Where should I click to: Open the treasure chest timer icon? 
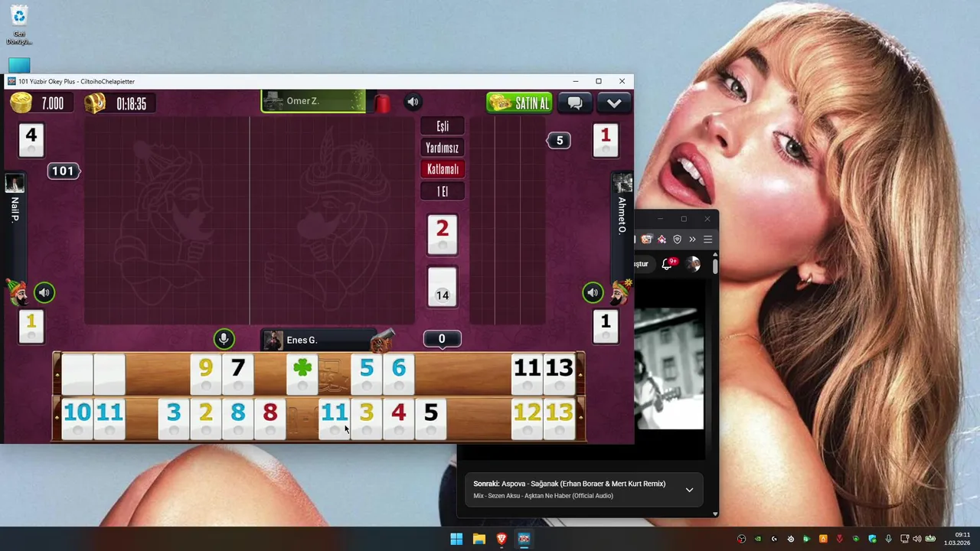pyautogui.click(x=95, y=103)
